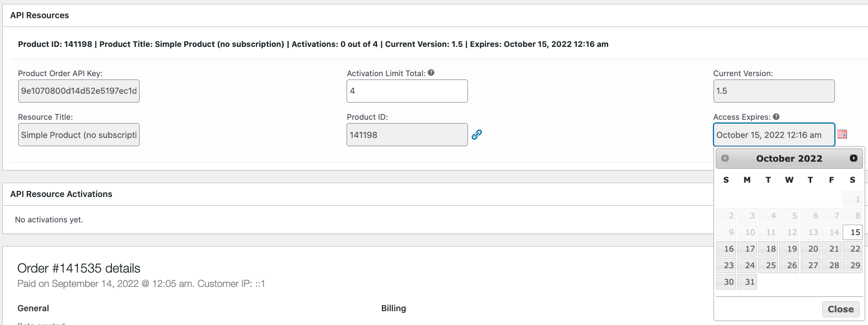Click the Access Expires date field
This screenshot has width=868, height=325.
click(x=773, y=134)
